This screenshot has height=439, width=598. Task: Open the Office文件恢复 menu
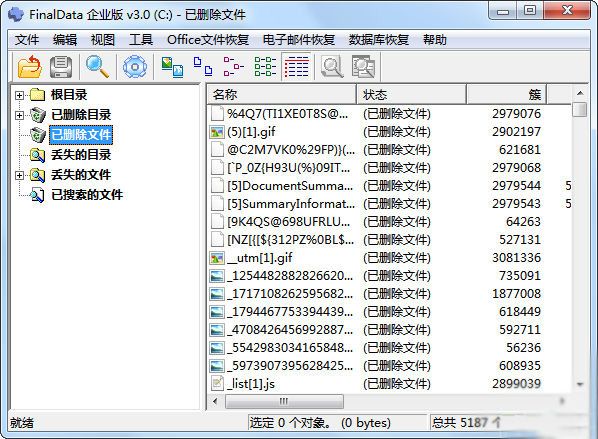[208, 40]
